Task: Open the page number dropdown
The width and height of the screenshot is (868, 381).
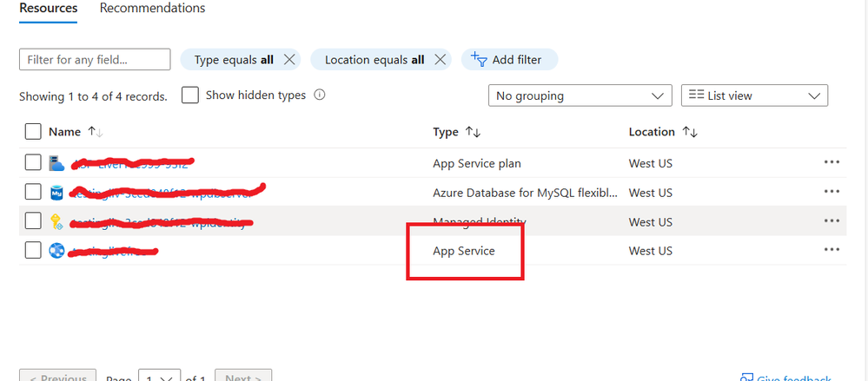Action: coord(159,378)
